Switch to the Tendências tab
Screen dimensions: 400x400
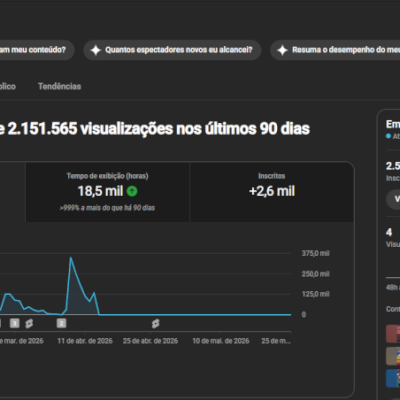(x=59, y=86)
